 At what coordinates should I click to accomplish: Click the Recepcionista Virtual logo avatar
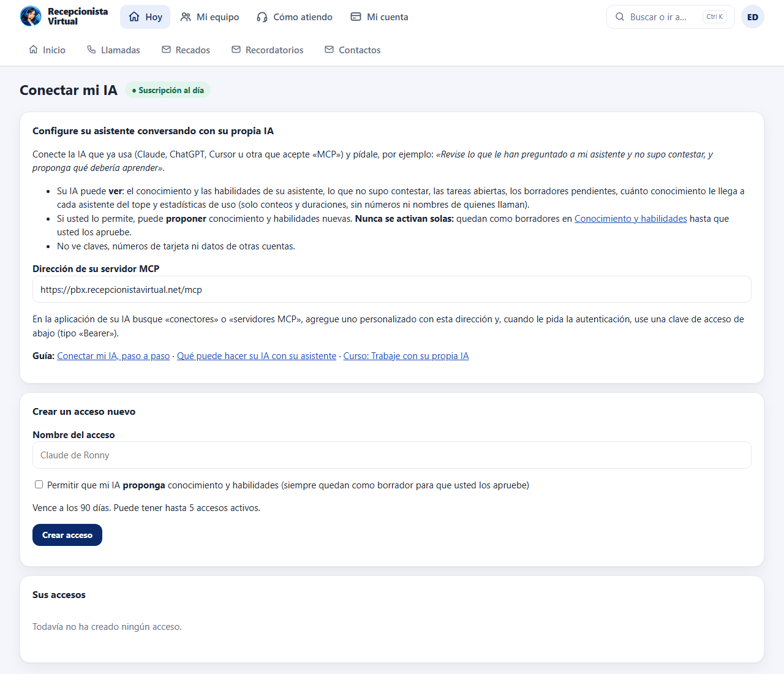tap(31, 16)
